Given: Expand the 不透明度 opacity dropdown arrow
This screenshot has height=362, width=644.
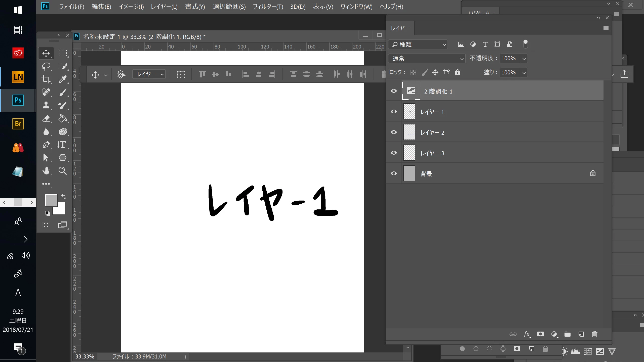Looking at the screenshot, I should pos(524,59).
